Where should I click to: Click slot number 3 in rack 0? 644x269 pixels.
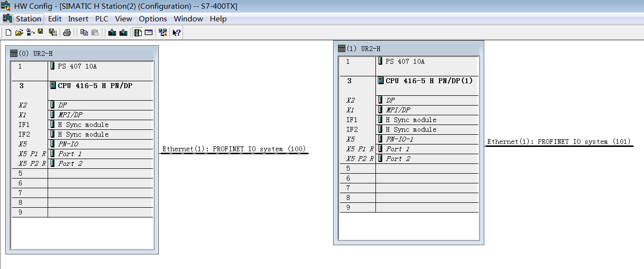[x=22, y=86]
